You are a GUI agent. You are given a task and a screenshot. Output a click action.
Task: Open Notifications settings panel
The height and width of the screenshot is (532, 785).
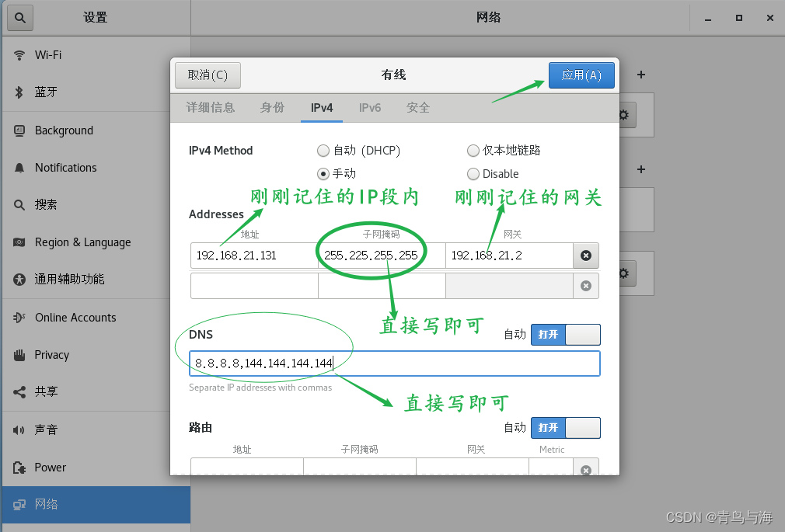[96, 168]
